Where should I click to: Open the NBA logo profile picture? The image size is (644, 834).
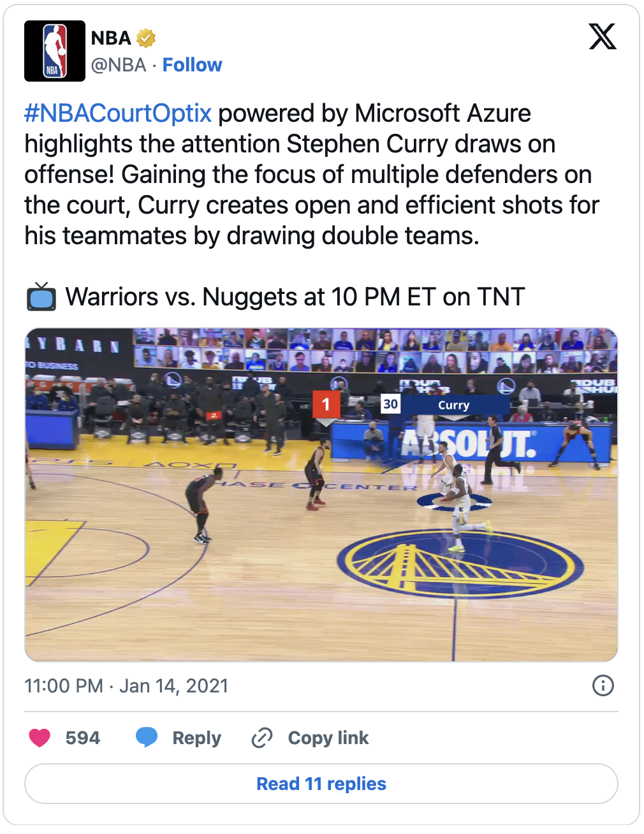coord(55,51)
